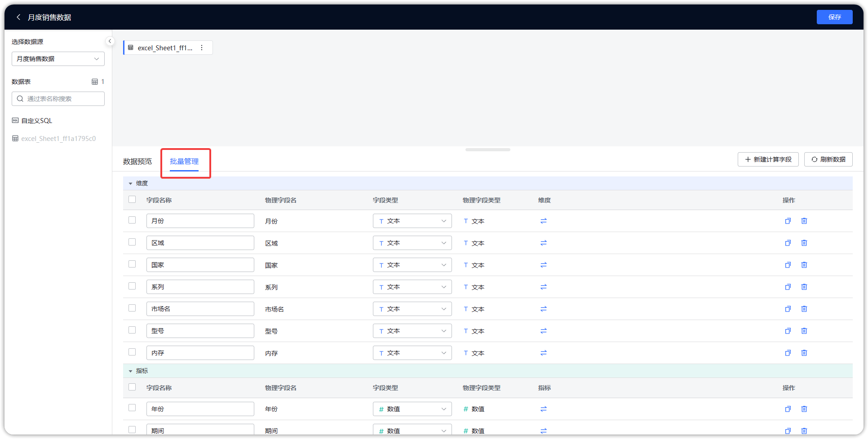868x439 pixels.
Task: Open field type dropdown for 年份
Action: click(412, 409)
